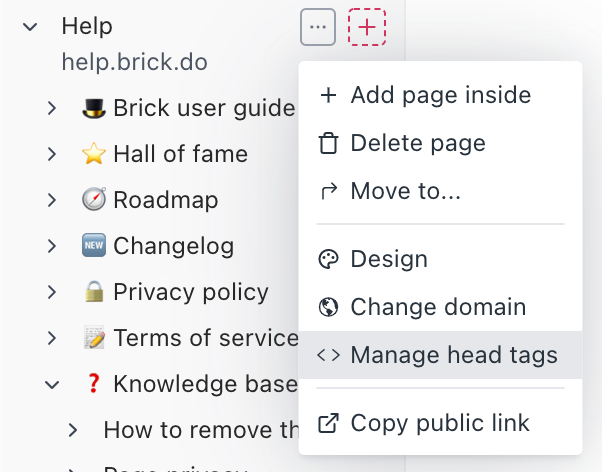
Task: Open the Roadmap page
Action: [x=165, y=200]
